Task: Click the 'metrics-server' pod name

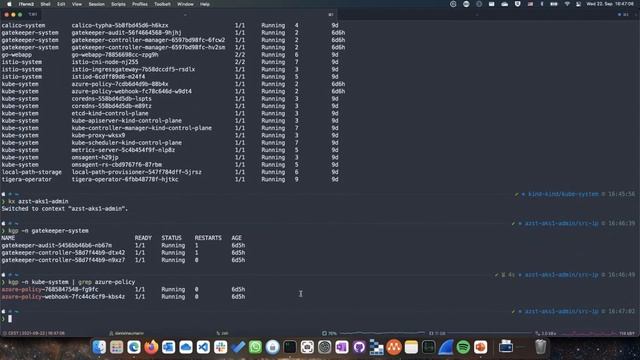Action: (x=123, y=150)
